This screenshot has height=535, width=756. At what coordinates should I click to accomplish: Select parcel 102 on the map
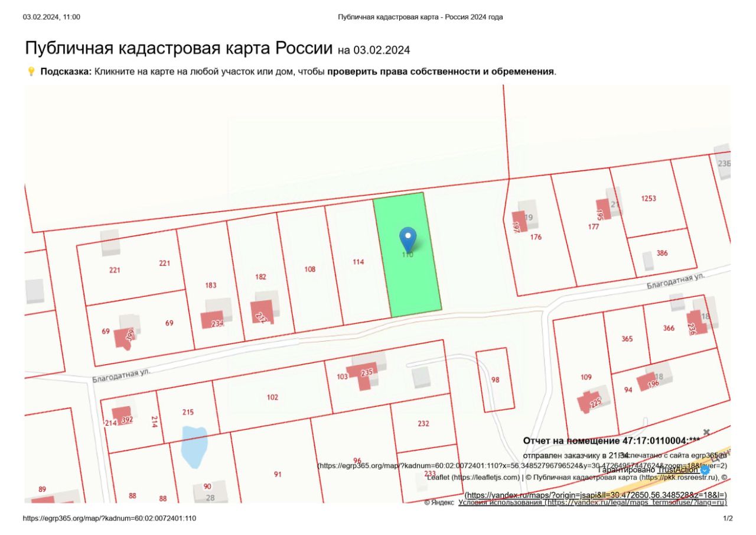(272, 397)
